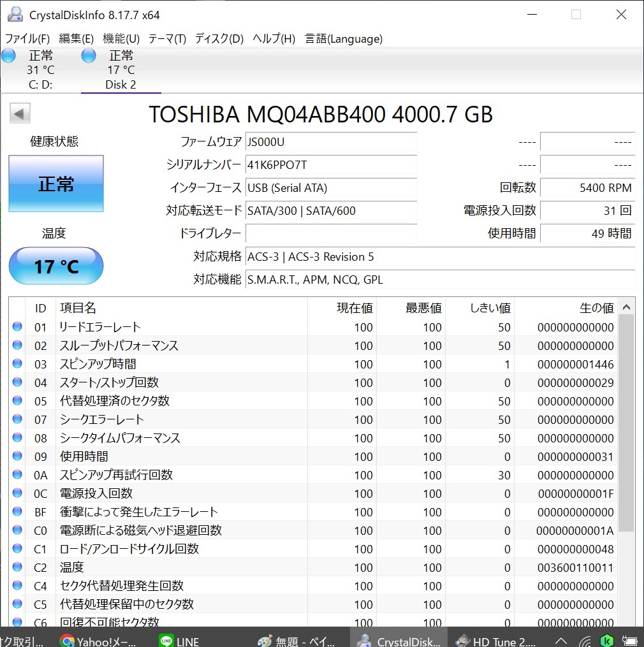Click the large 17 °C temperature button
This screenshot has height=647, width=644.
click(56, 266)
